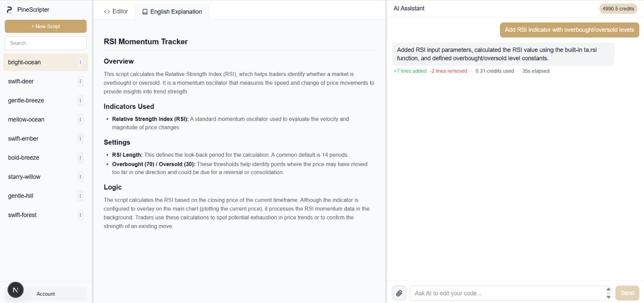Open options menu for swift-ember script
Screen dimensions: 644x303
point(80,139)
